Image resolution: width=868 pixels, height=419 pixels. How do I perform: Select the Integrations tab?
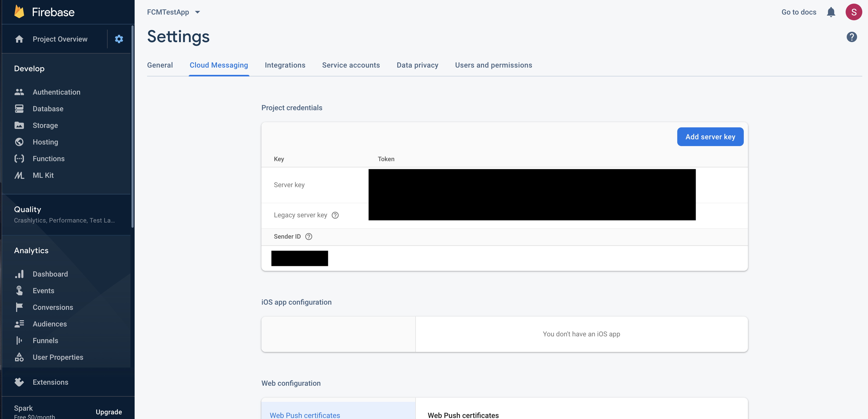(285, 65)
